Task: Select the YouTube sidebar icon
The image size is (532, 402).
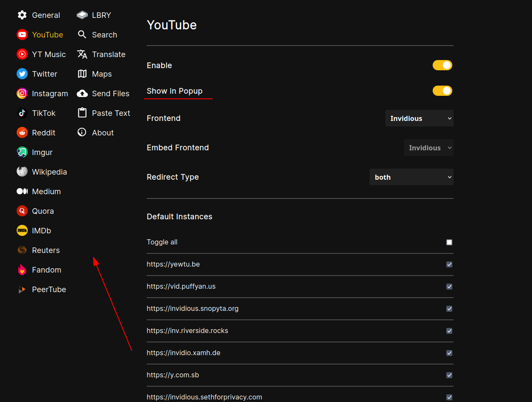Action: pyautogui.click(x=22, y=34)
